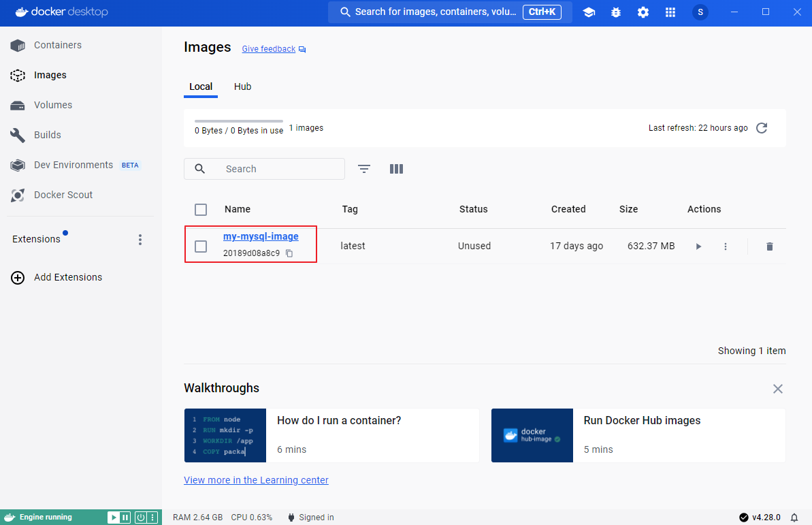
Task: Click the Extensions label in the sidebar
Action: point(36,240)
